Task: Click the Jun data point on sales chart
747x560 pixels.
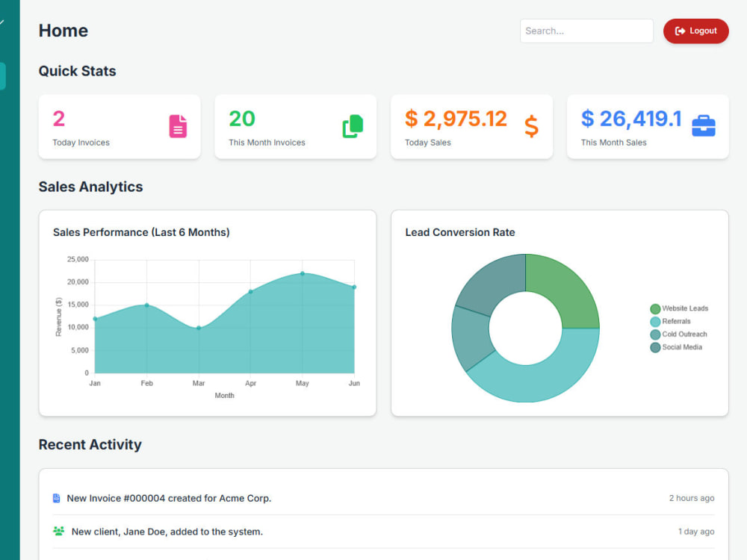Action: coord(354,287)
